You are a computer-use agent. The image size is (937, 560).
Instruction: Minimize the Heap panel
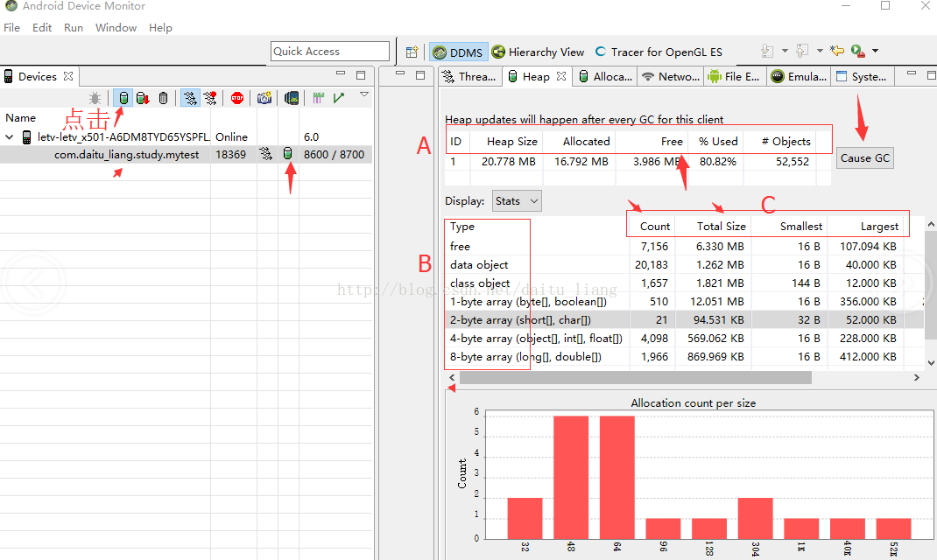point(912,73)
